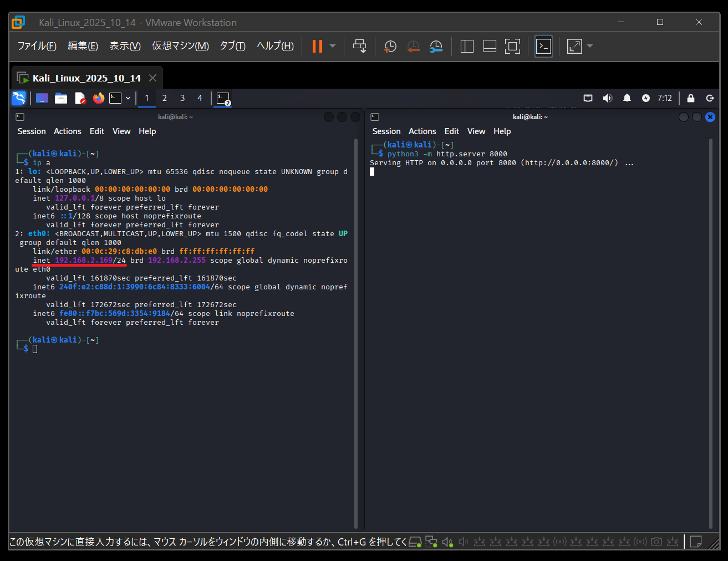728x561 pixels.
Task: Toggle VMware console view button
Action: [x=543, y=47]
